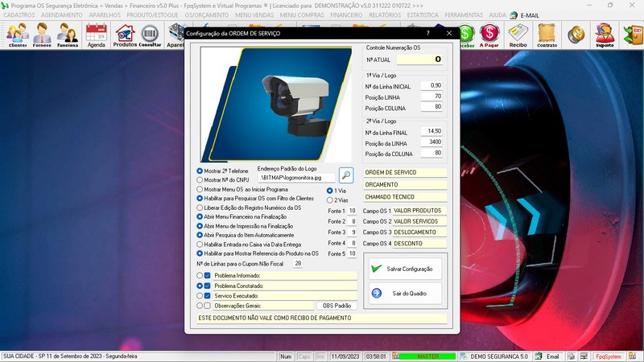Browse logo file with magnifier icon

pyautogui.click(x=346, y=175)
